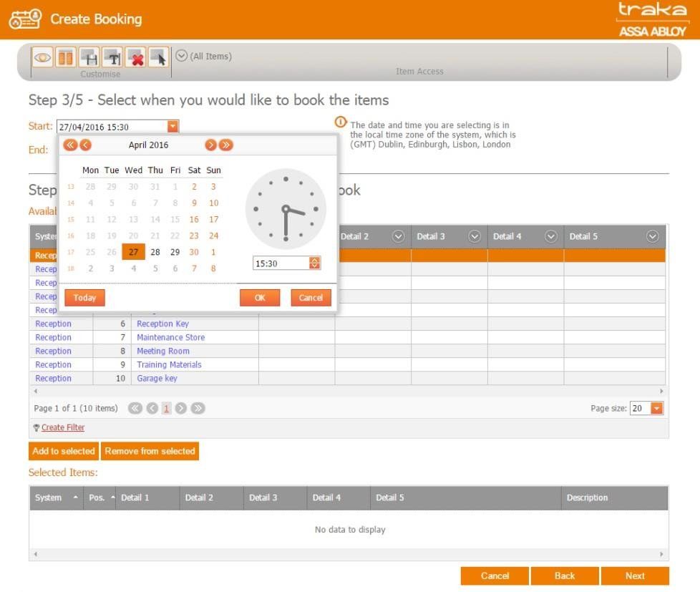Image resolution: width=700 pixels, height=592 pixels.
Task: Click the Create Filter link
Action: pyautogui.click(x=63, y=427)
